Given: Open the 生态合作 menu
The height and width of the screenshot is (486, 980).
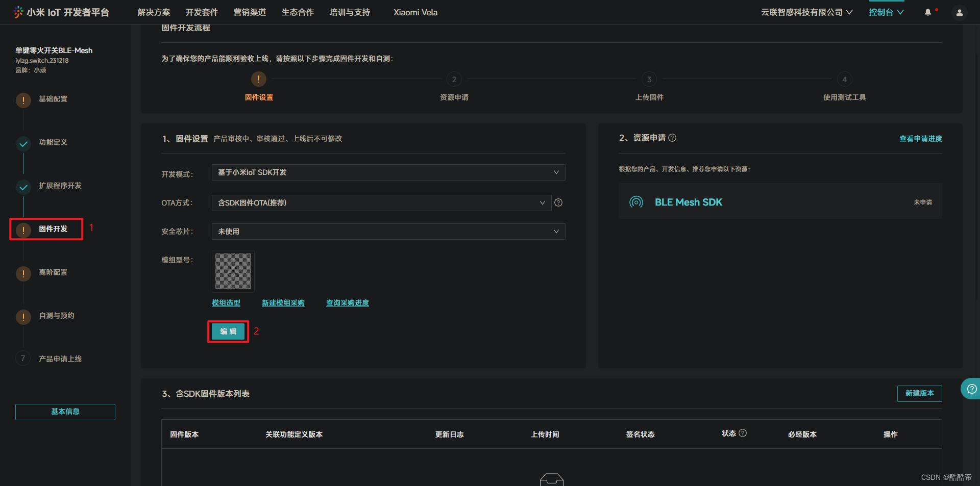Looking at the screenshot, I should pos(298,12).
